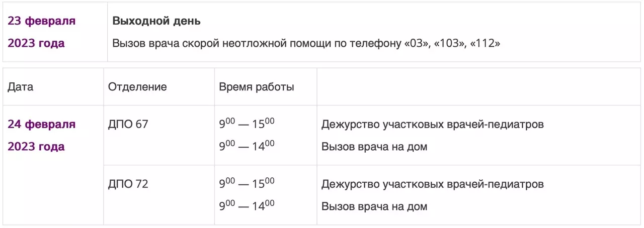Click "Вызов врача на дом" in the ДПО 67 row
Viewport: 644px width, 228px height.
click(374, 147)
